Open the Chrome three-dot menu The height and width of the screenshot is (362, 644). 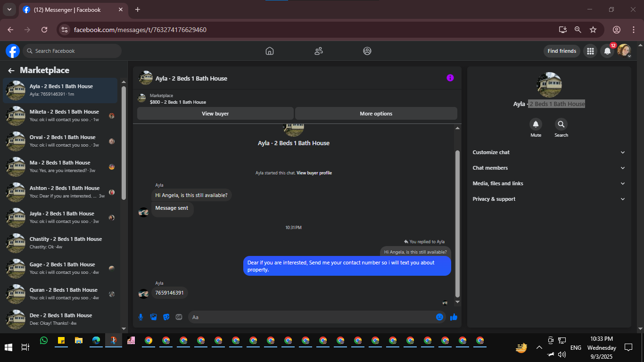coord(634,30)
